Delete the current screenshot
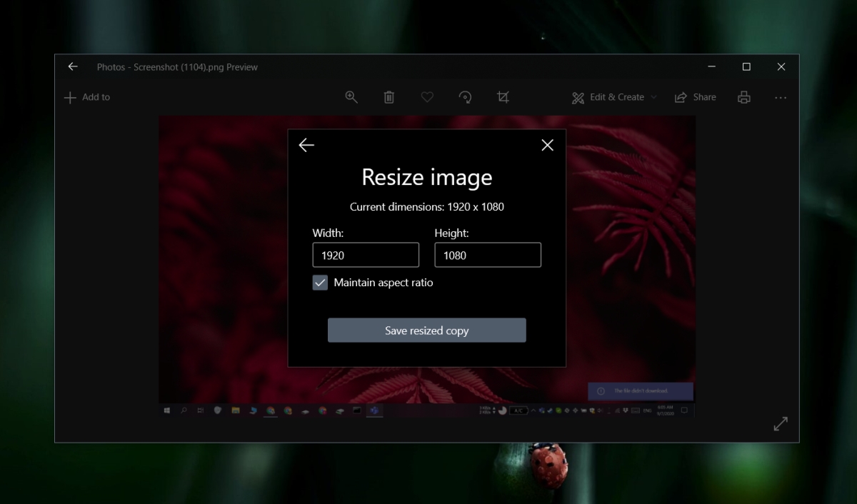Viewport: 857px width, 504px height. click(x=389, y=97)
